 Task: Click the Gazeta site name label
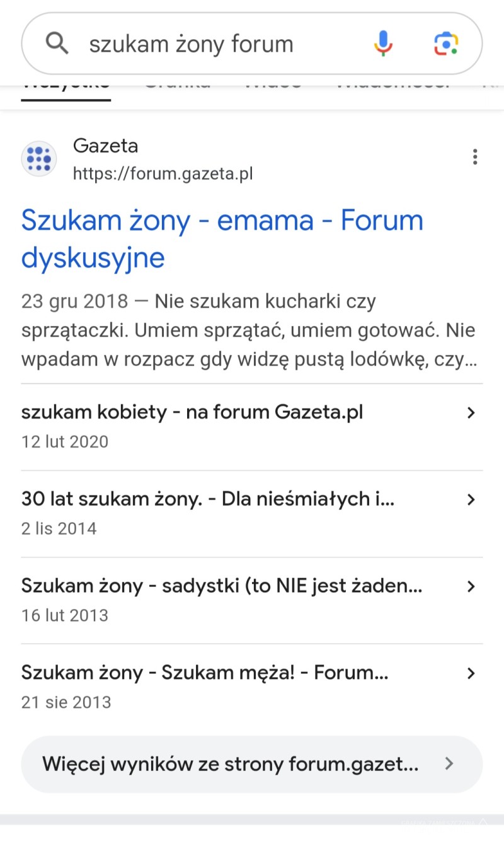[x=105, y=146]
